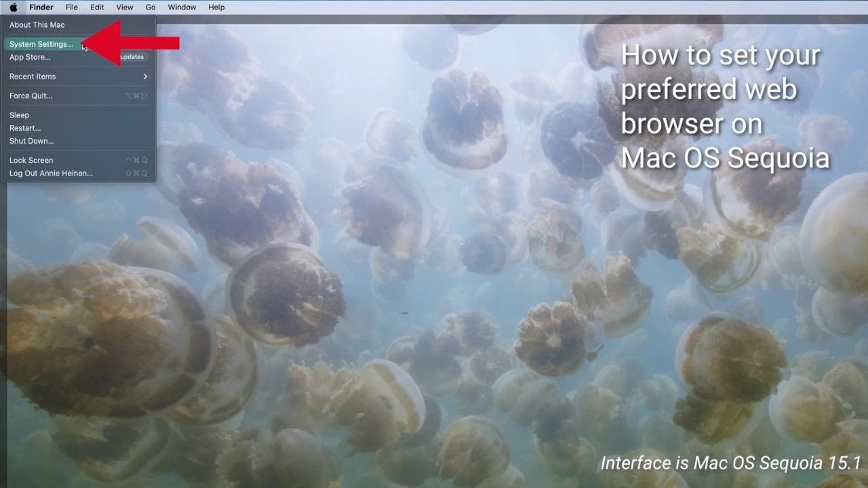This screenshot has height=488, width=868.
Task: Select Shut Down... menu item
Action: 31,141
